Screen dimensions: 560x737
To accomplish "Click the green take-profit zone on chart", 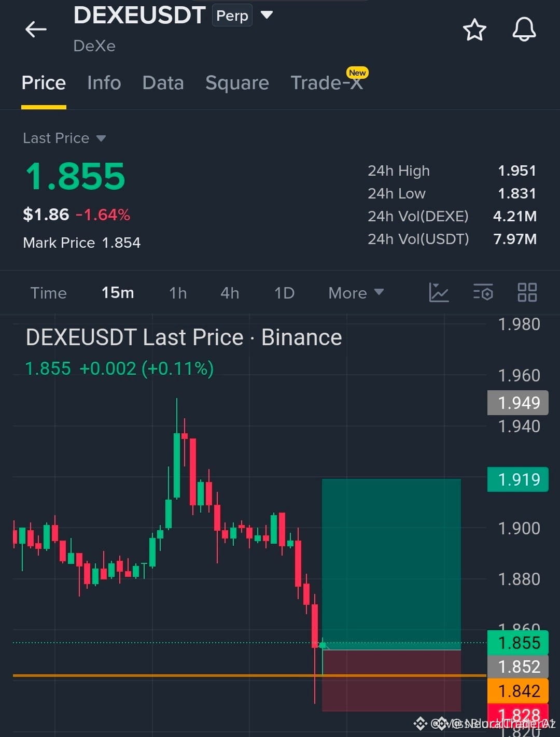I will tap(391, 564).
